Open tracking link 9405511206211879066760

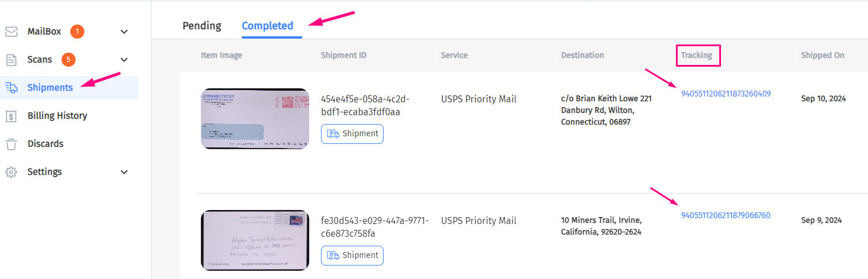coord(726,215)
